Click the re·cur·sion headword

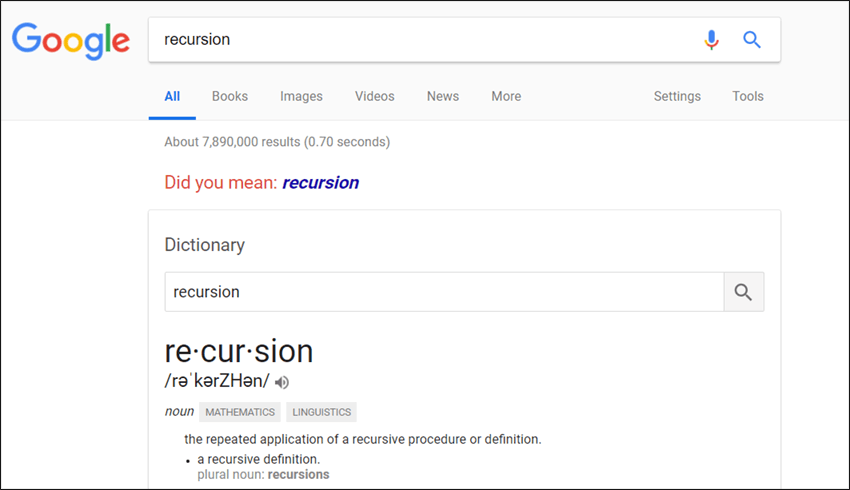(239, 351)
